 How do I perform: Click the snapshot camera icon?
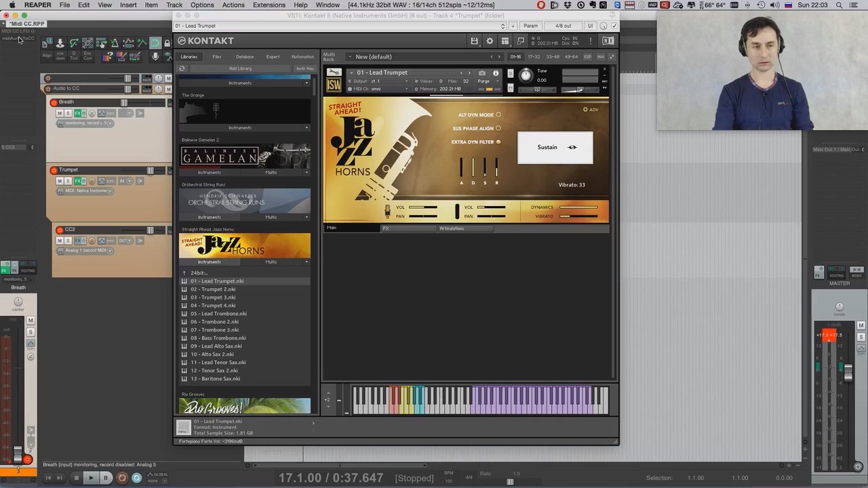click(482, 73)
